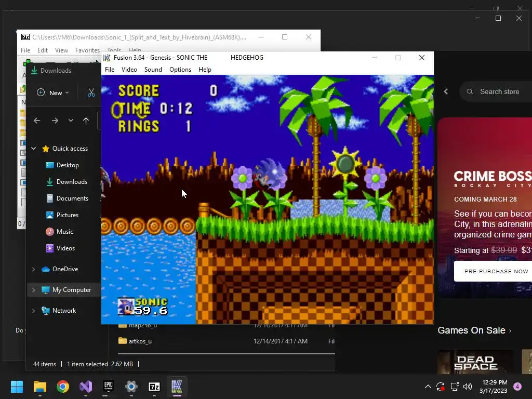This screenshot has width=532, height=399.
Task: Open the Dead Space game thumbnail
Action: pos(475,362)
